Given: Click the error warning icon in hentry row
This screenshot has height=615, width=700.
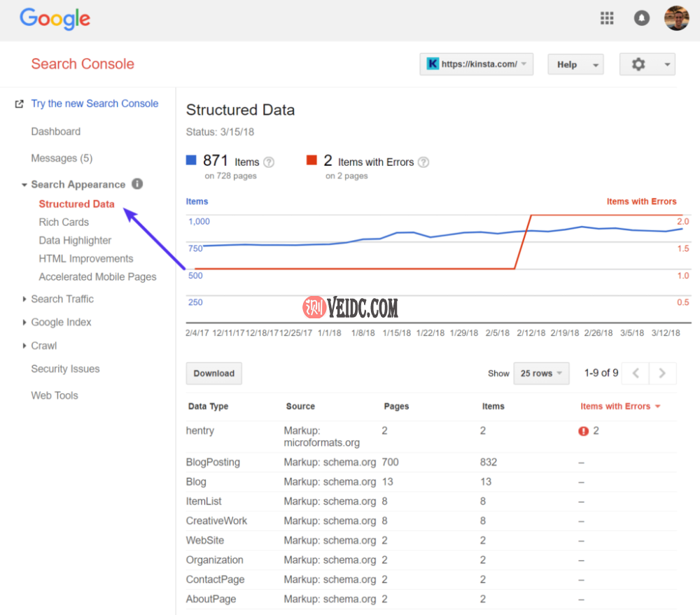Looking at the screenshot, I should click(583, 431).
